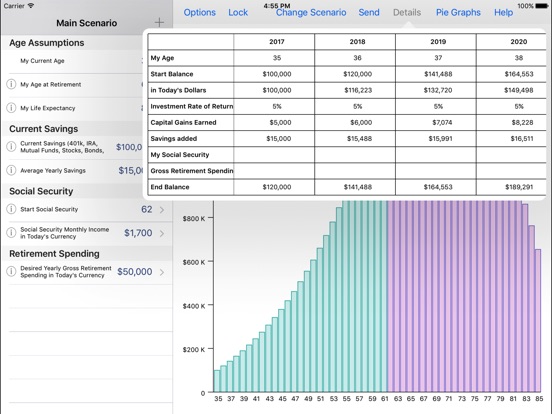
Task: Tap the Send button
Action: click(369, 13)
